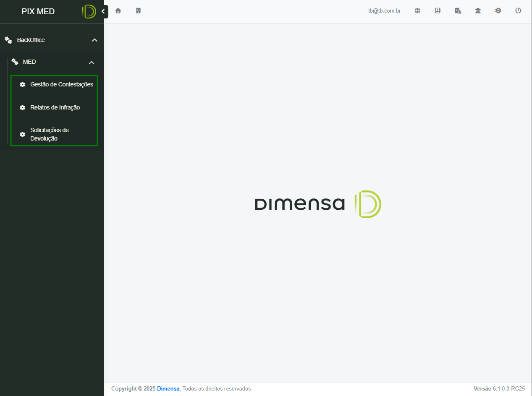Open the settings gear in top bar
This screenshot has height=396, width=532.
point(498,11)
